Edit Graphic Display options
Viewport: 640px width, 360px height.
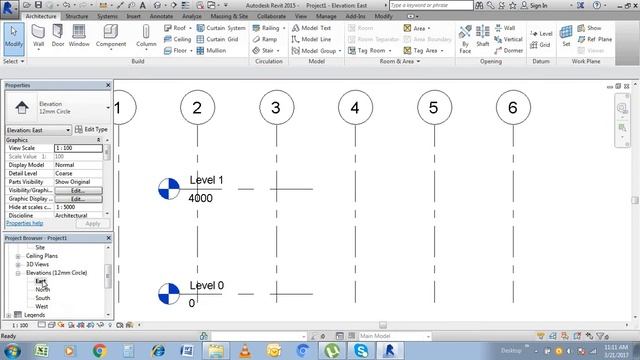pyautogui.click(x=78, y=199)
